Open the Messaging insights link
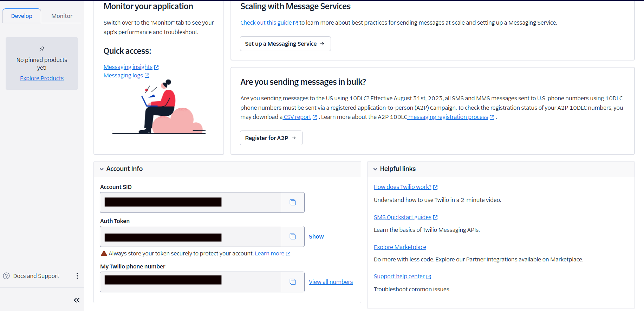 (x=128, y=67)
